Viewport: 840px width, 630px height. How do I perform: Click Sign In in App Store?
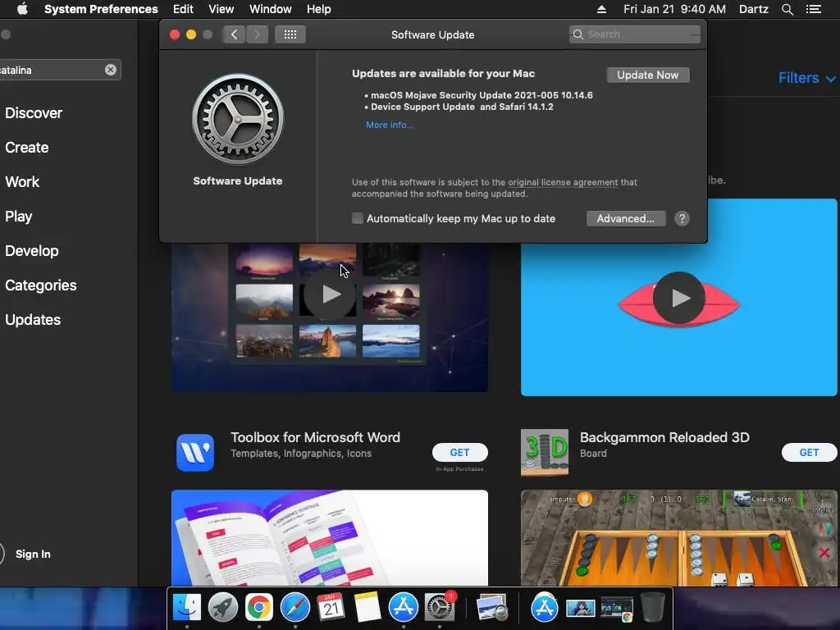coord(33,554)
